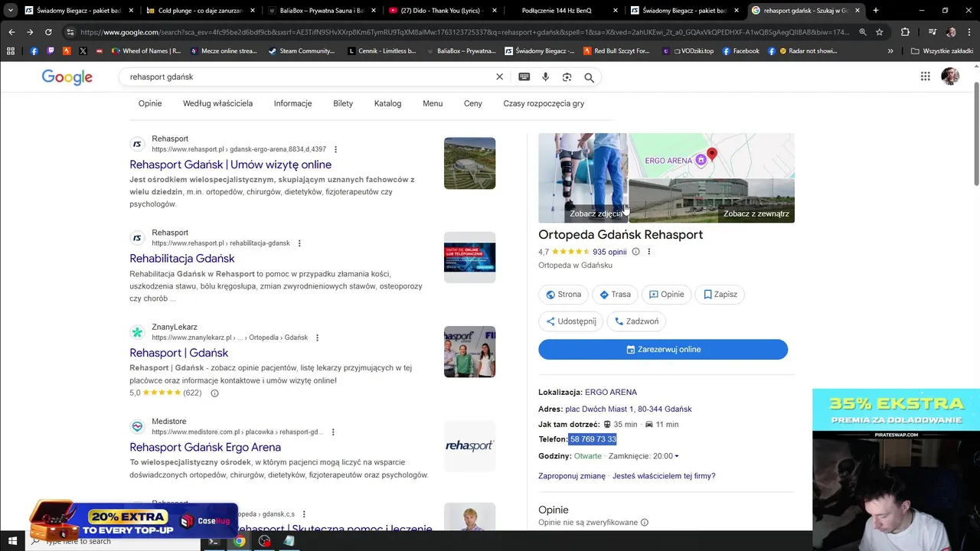
Task: Open the Wszystkie zakładki bookmarks folder
Action: pyautogui.click(x=942, y=51)
